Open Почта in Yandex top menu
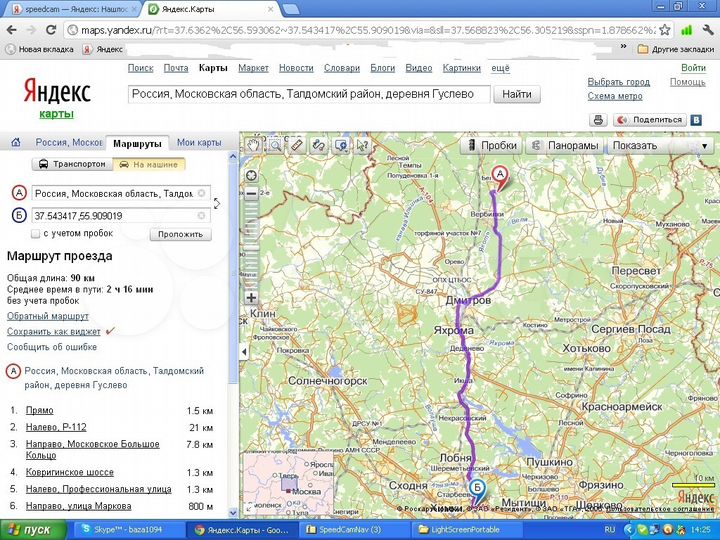Screen dimensions: 720x540 (x=176, y=68)
